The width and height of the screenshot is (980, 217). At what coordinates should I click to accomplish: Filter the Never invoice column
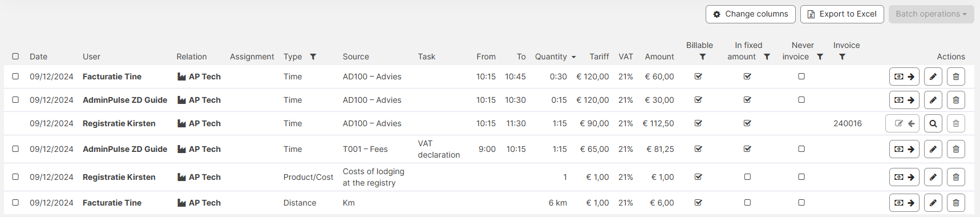point(820,57)
